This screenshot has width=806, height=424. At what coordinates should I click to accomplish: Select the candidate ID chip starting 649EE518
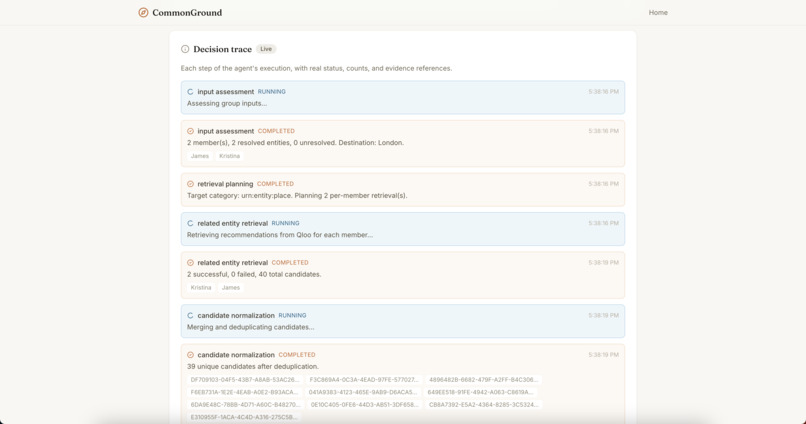[x=481, y=392]
